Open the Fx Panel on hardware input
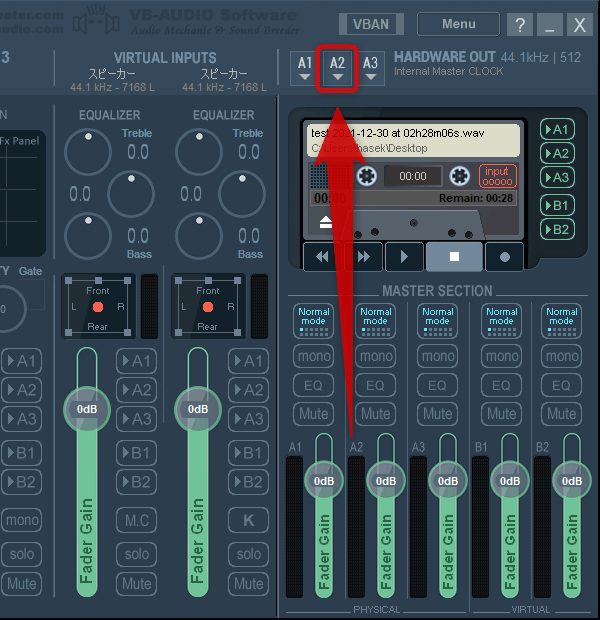The height and width of the screenshot is (620, 600). point(20,141)
